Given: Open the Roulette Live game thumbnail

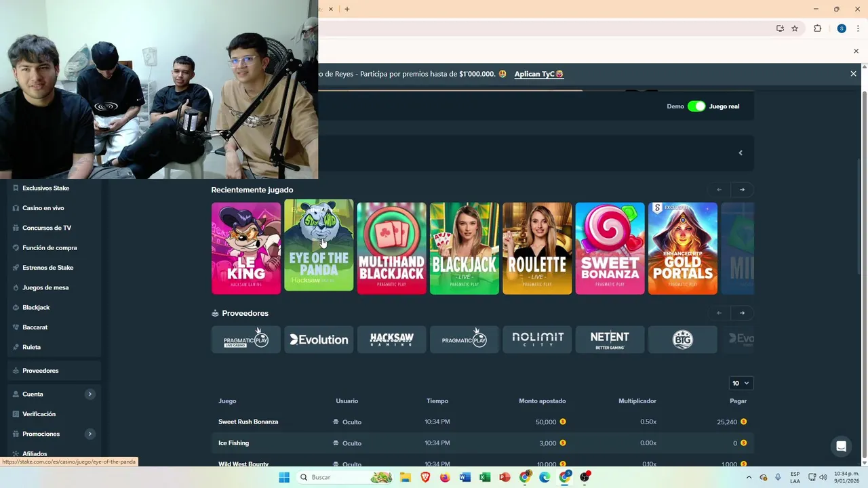Looking at the screenshot, I should [537, 248].
